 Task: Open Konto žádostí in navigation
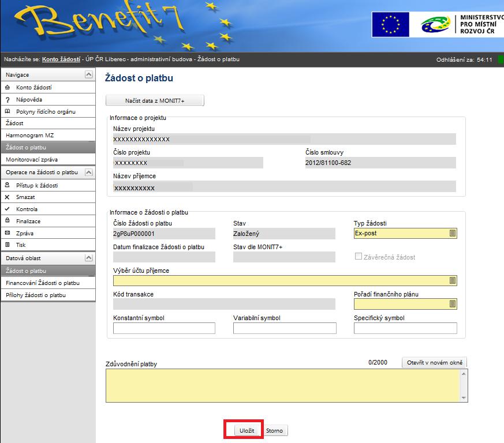tap(48, 87)
